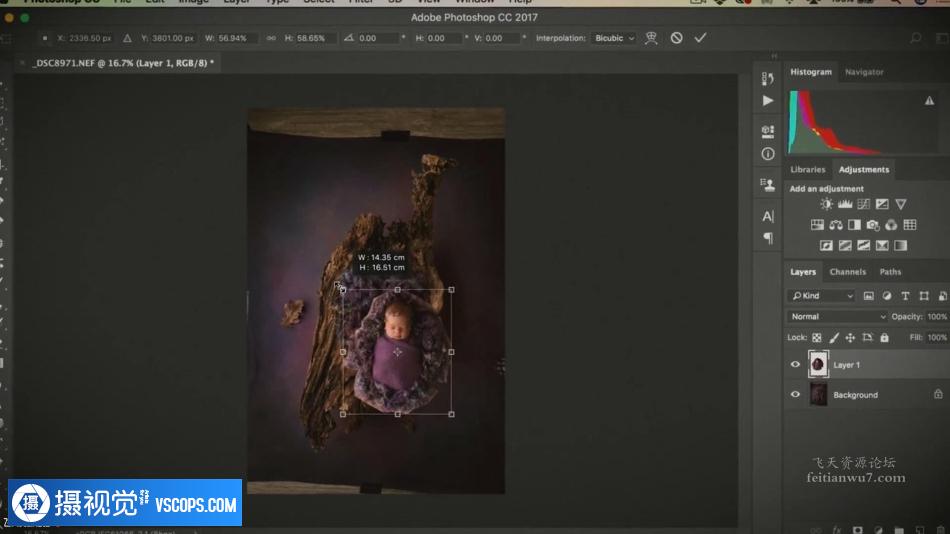Open the Clone Source panel icon

click(x=768, y=185)
